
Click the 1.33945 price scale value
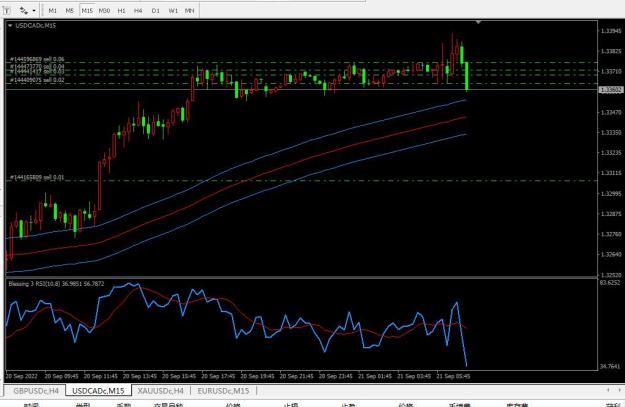point(611,31)
